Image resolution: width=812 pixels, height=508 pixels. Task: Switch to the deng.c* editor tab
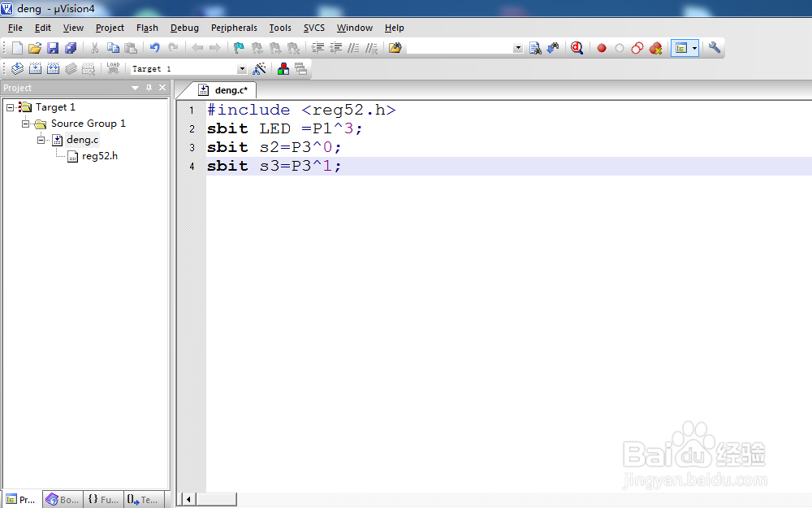pos(224,90)
